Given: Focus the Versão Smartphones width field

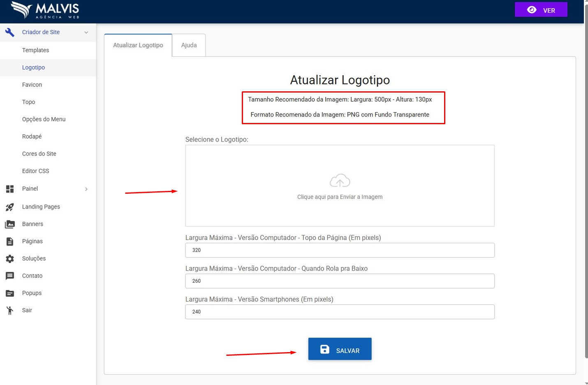Looking at the screenshot, I should [x=340, y=312].
